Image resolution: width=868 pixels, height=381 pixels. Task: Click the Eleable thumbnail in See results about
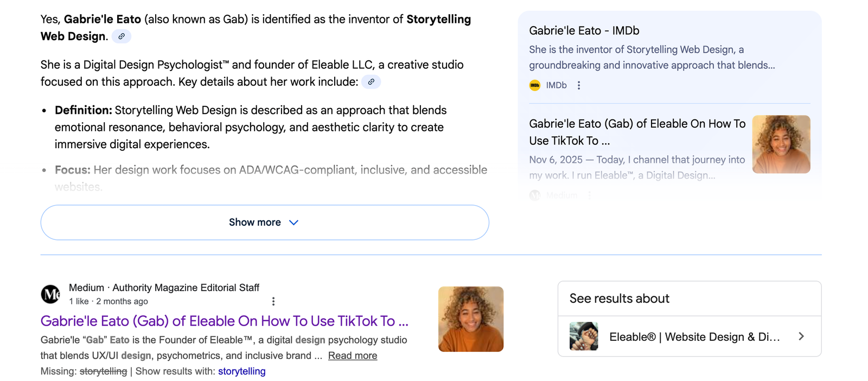coord(584,336)
